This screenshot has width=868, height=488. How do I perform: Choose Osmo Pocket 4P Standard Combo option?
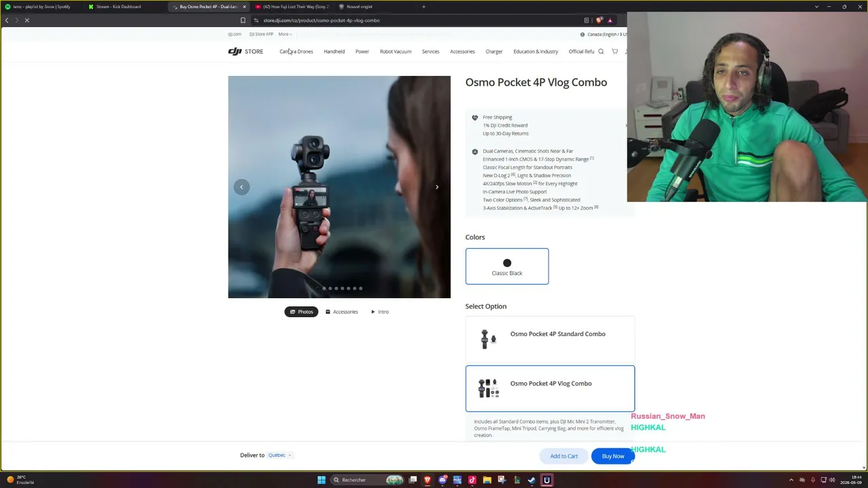pos(550,338)
